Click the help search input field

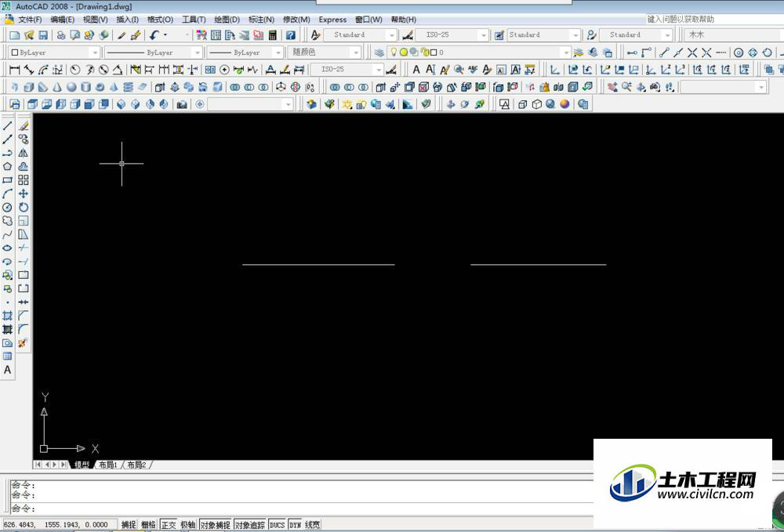[714, 20]
